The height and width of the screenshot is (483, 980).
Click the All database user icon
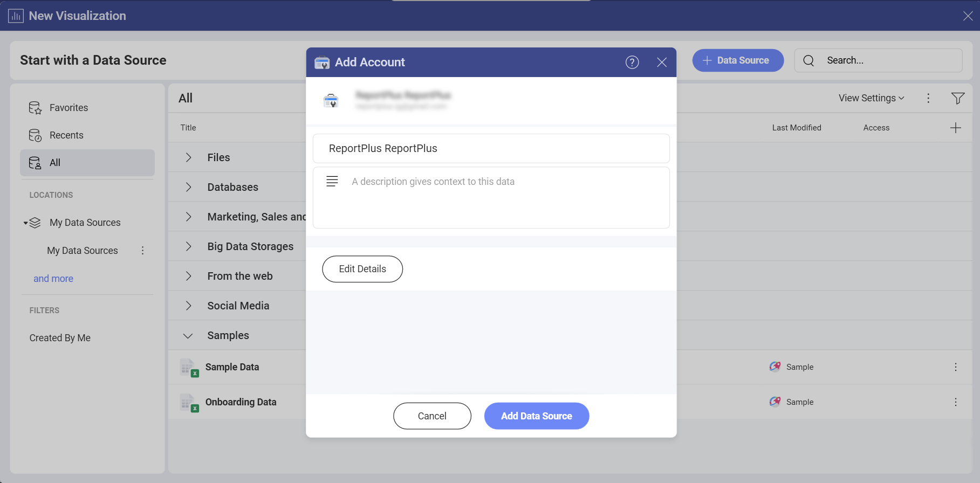click(35, 163)
